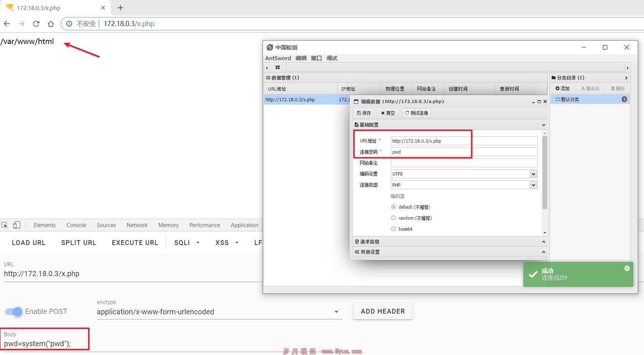Minimize the edit data dialog
This screenshot has width=644, height=355.
coord(533,102)
